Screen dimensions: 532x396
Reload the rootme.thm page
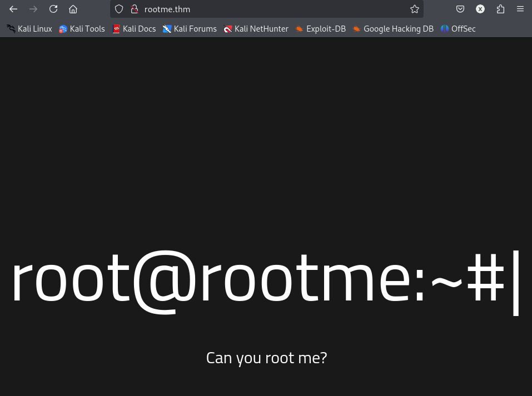click(53, 9)
